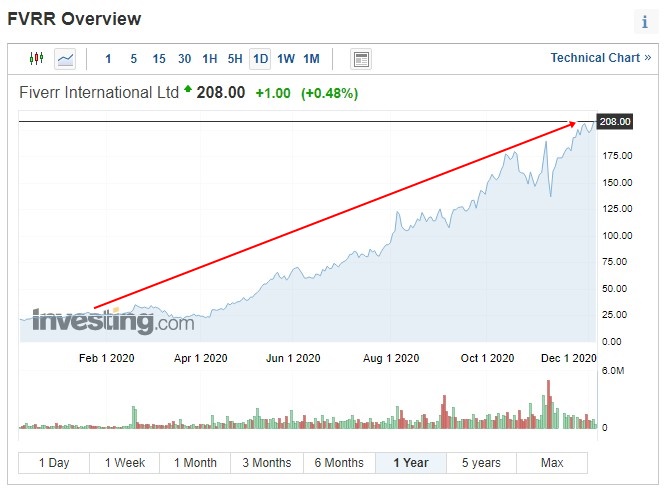Show the 1 Week range
Viewport: 664px width, 490px height.
click(124, 462)
